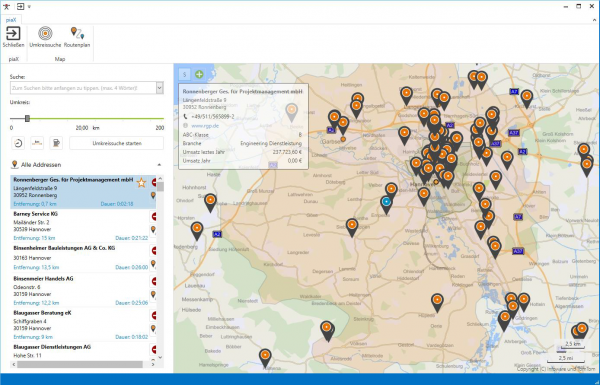Select the Blaugasser Beratung eK list entry
The height and width of the screenshot is (385, 600).
pyautogui.click(x=79, y=325)
